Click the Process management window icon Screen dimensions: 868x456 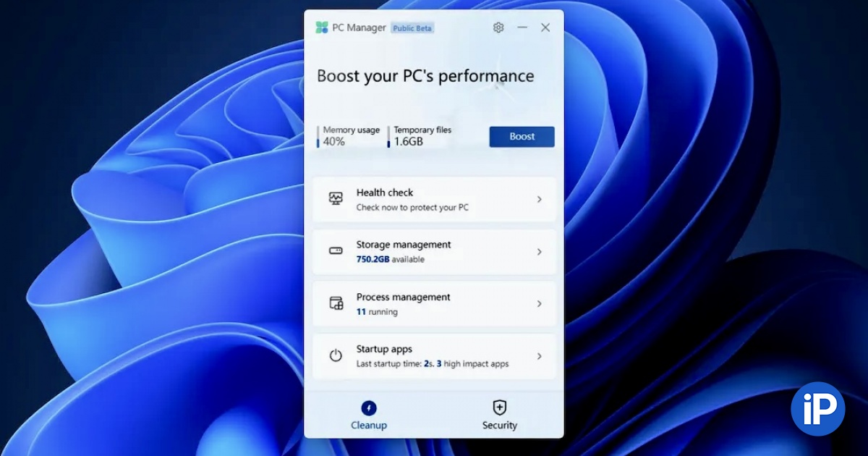(x=336, y=303)
